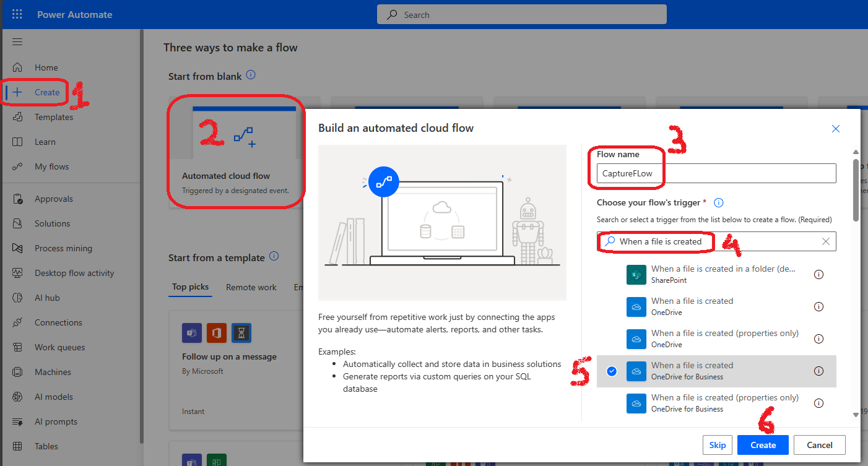This screenshot has width=868, height=466.
Task: Open the Automated cloud flow card
Action: tap(237, 152)
